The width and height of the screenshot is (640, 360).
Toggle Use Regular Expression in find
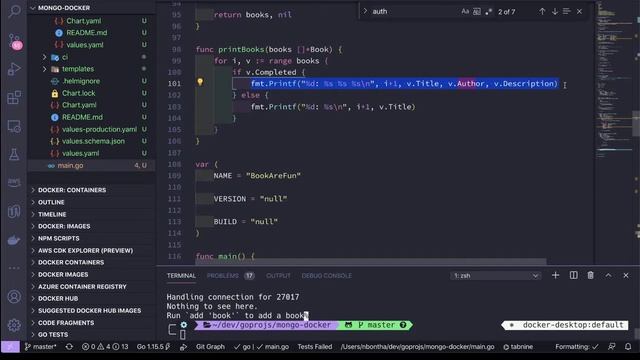[488, 11]
